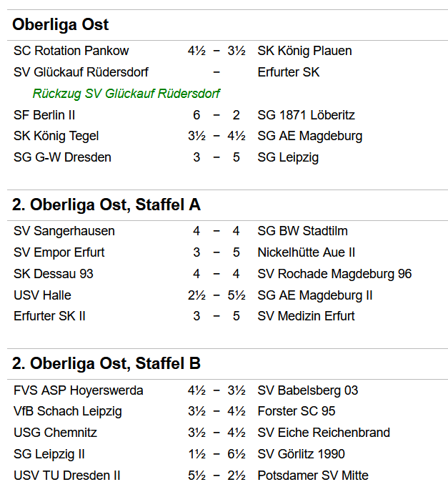
Task: Click FVS ASP Hoyerswerda team
Action: tap(79, 390)
